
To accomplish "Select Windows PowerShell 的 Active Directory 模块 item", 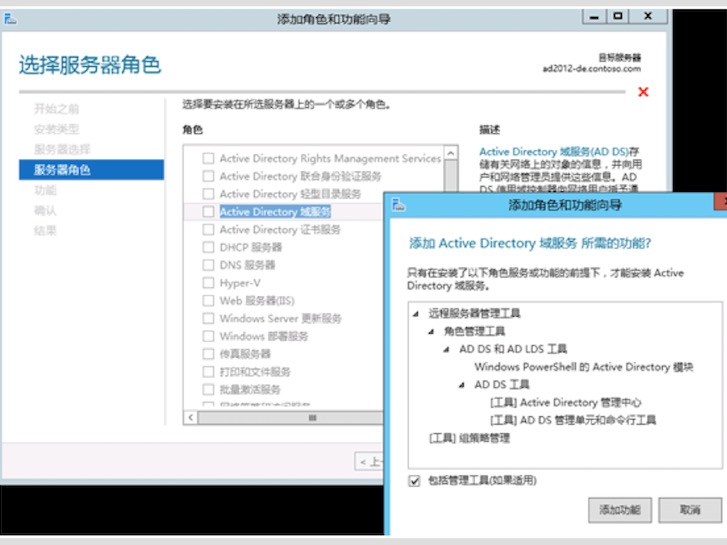I will pos(583,367).
